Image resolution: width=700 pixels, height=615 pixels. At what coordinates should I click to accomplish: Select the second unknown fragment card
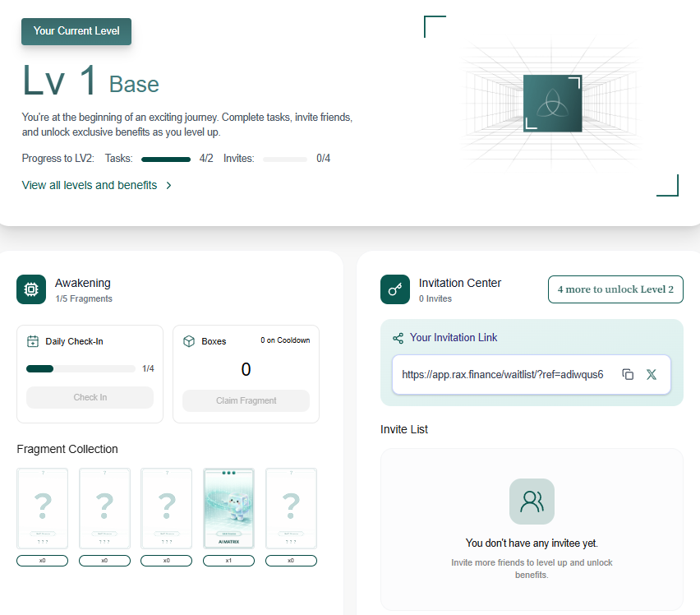[x=104, y=508]
